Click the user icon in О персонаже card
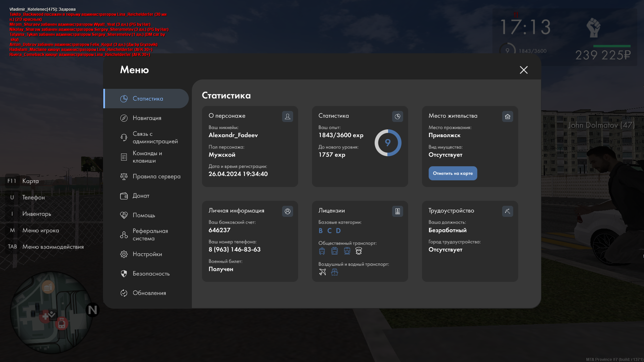 pos(287,116)
